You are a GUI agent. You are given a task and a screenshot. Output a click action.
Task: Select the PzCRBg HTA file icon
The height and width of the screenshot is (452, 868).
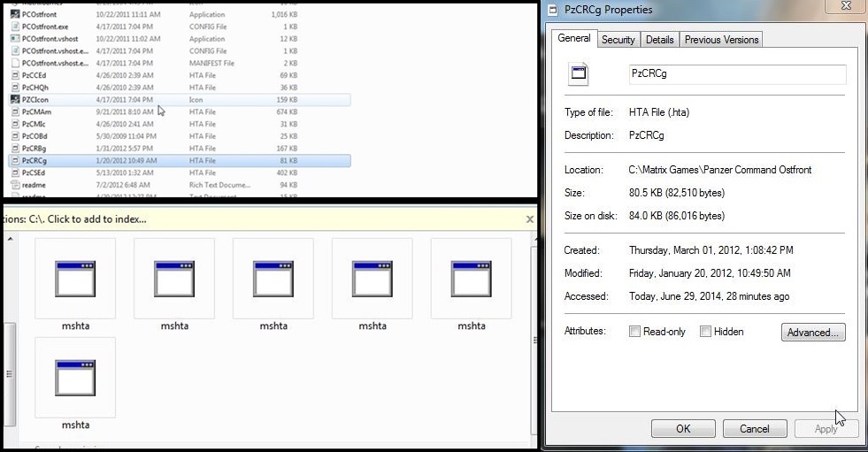15,149
